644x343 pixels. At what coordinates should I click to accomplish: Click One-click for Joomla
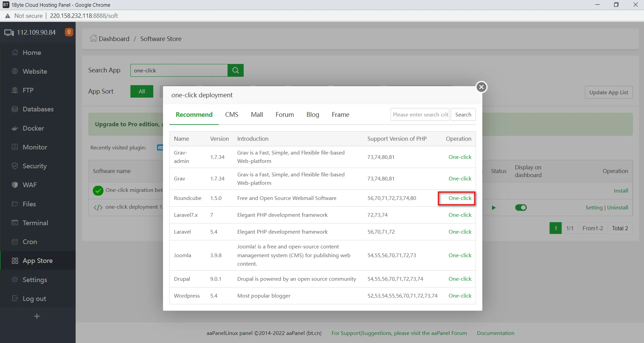click(x=460, y=255)
